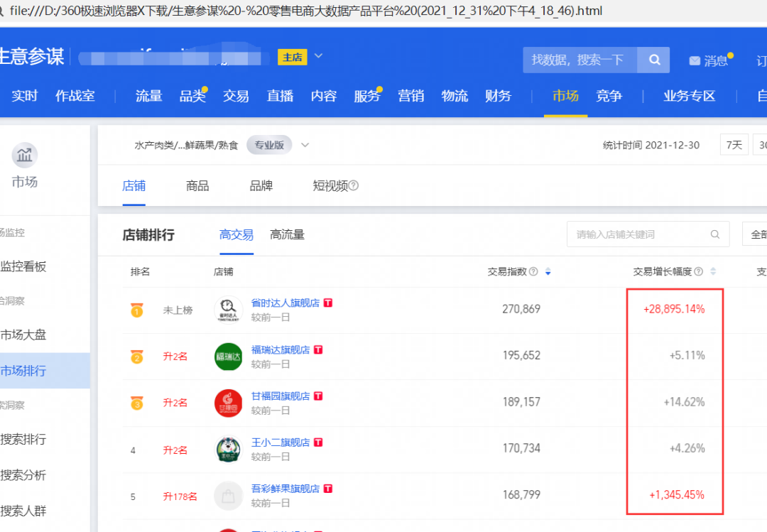The width and height of the screenshot is (767, 532).
Task: Open 搜索排行 in sidebar
Action: pyautogui.click(x=23, y=440)
